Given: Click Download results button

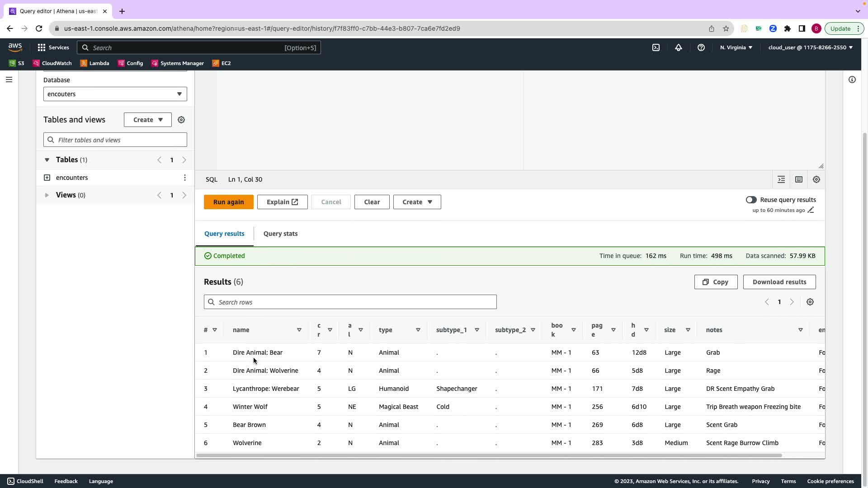Looking at the screenshot, I should coord(779,282).
